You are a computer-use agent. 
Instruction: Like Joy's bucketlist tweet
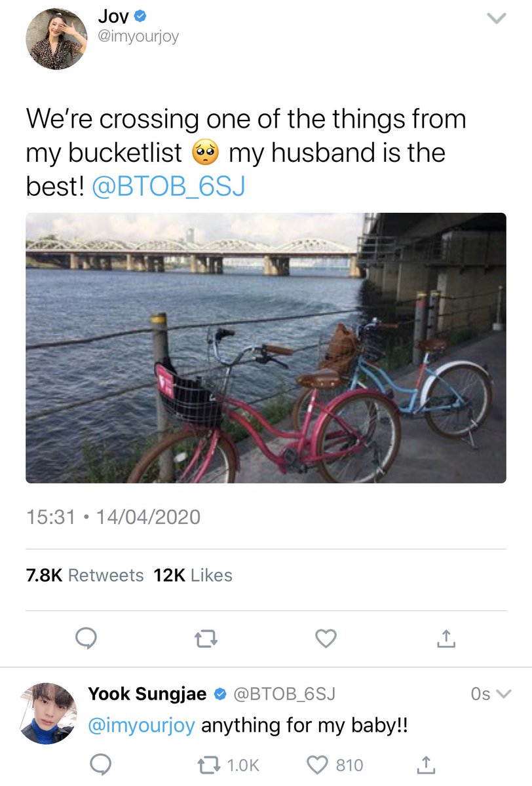tap(326, 637)
